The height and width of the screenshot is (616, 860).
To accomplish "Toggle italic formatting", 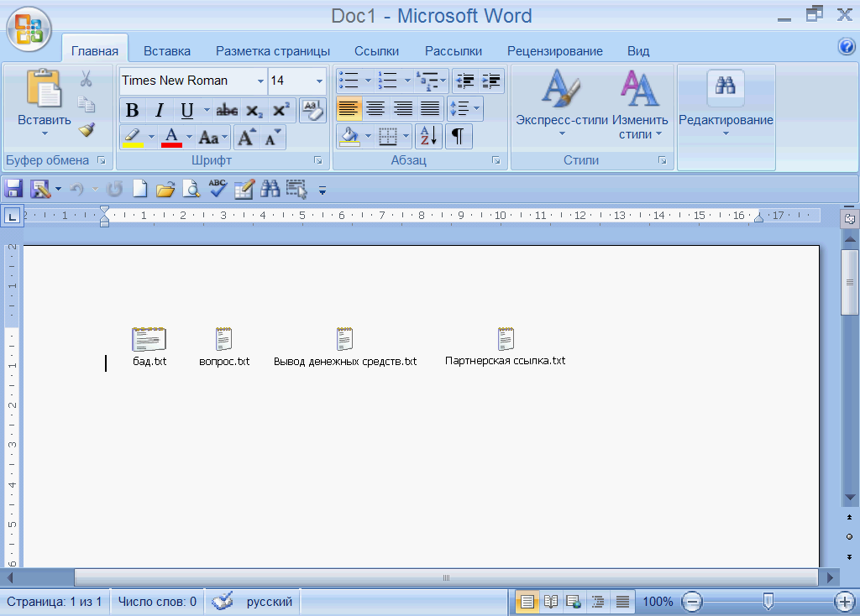I will pyautogui.click(x=159, y=111).
